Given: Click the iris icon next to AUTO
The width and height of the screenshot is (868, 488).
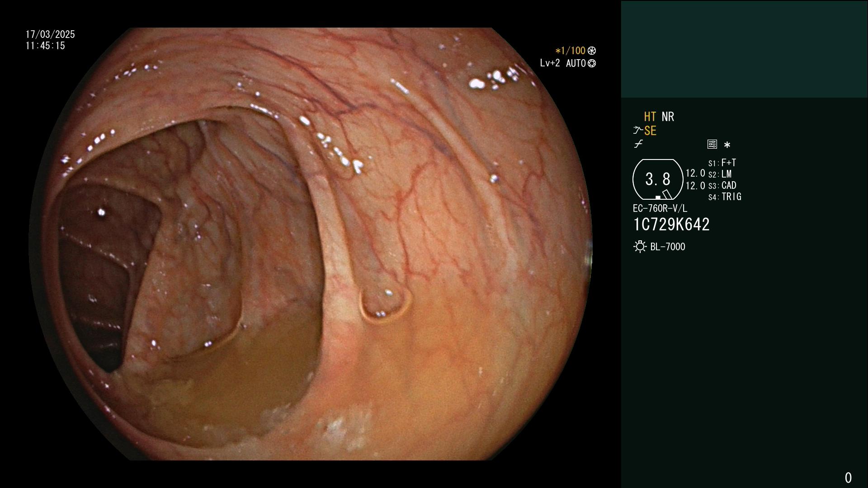Looking at the screenshot, I should [592, 63].
